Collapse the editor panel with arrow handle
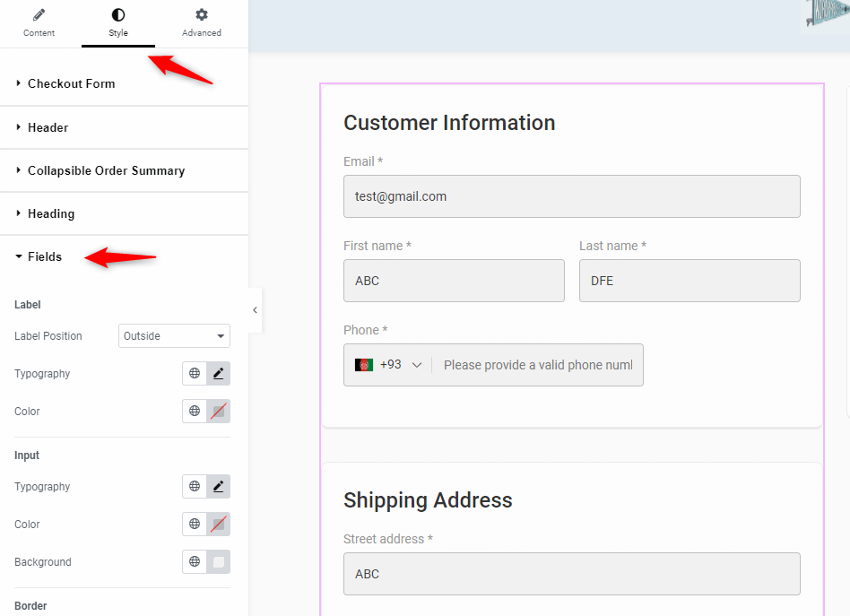The height and width of the screenshot is (616, 850). 255,310
